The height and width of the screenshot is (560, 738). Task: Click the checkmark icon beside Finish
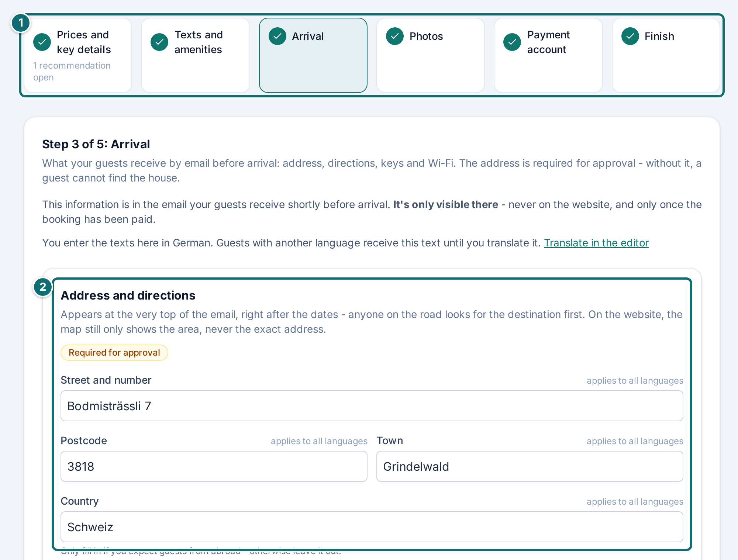coord(630,36)
